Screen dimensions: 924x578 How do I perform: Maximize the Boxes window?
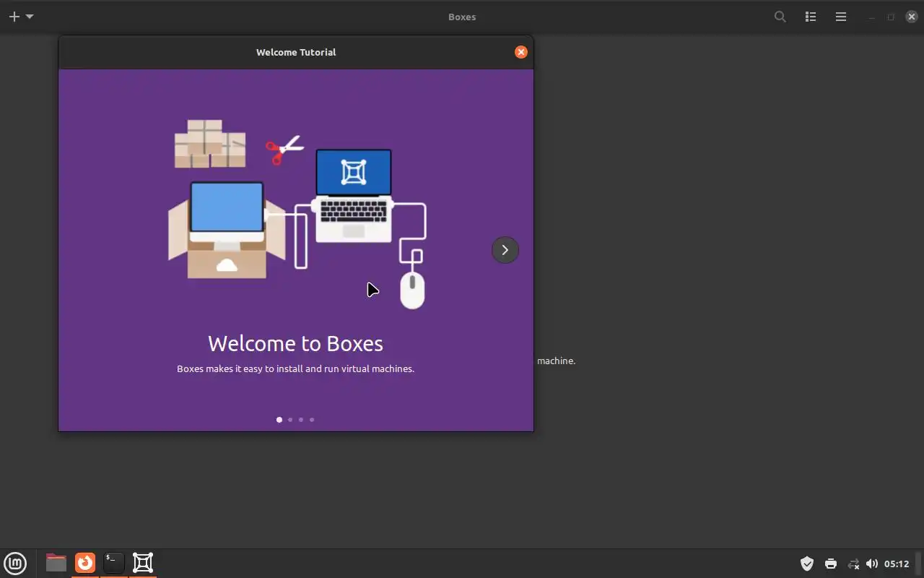pos(891,17)
